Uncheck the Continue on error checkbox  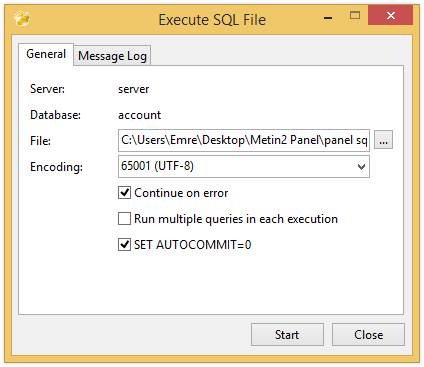coord(124,193)
